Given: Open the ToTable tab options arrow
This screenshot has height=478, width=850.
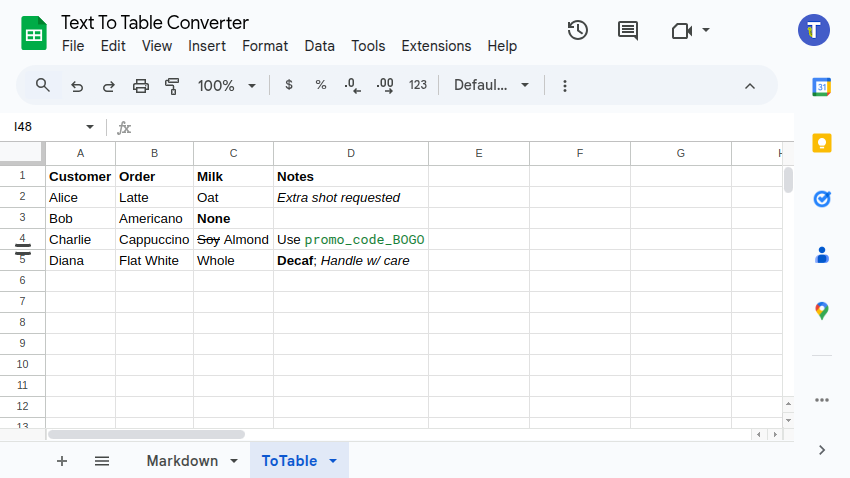Looking at the screenshot, I should (333, 461).
